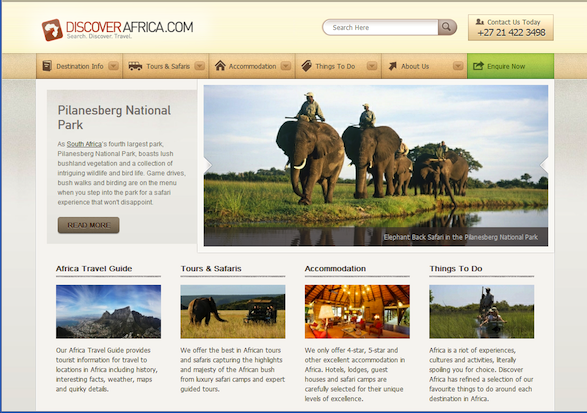Screen dimensions: 587x413
Task: Click the tag icon beside Things To Do
Action: [x=306, y=66]
